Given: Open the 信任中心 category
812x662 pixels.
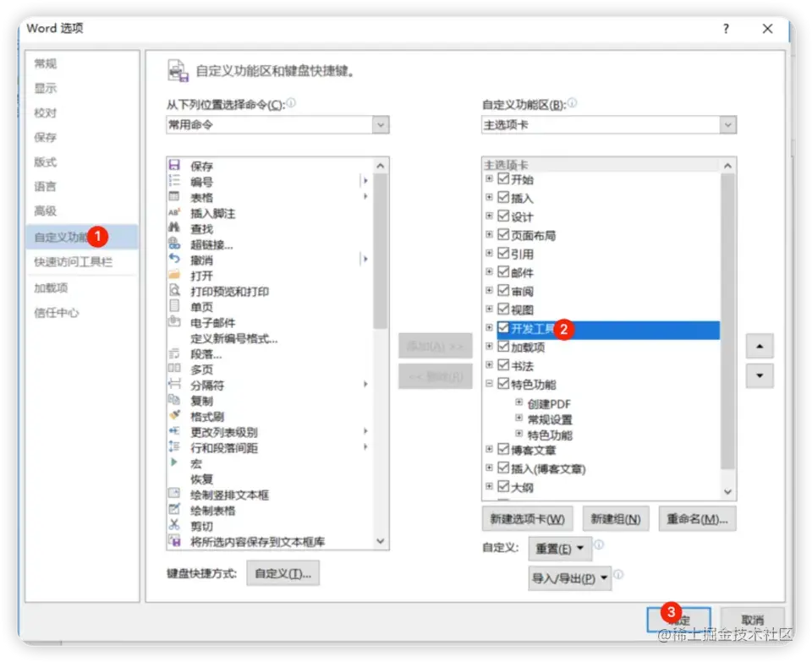Looking at the screenshot, I should pyautogui.click(x=57, y=313).
